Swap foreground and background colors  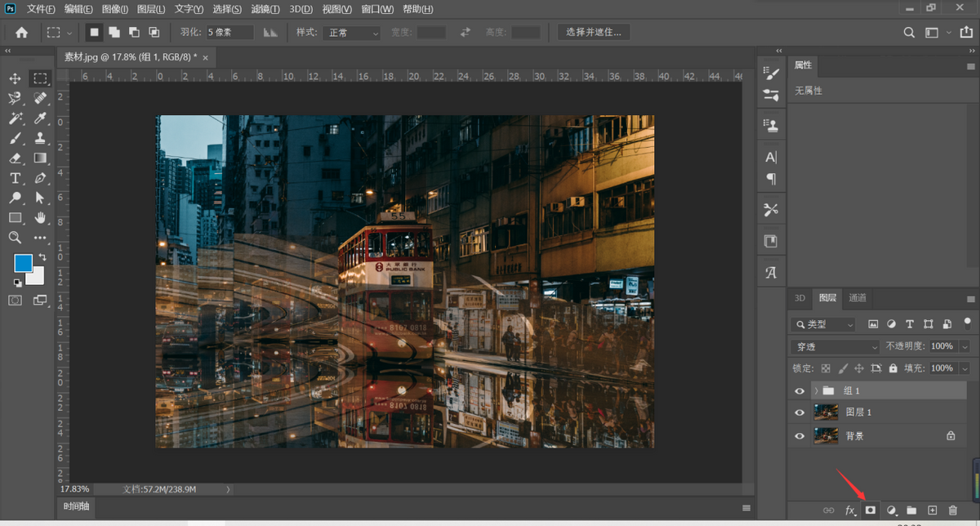point(42,257)
